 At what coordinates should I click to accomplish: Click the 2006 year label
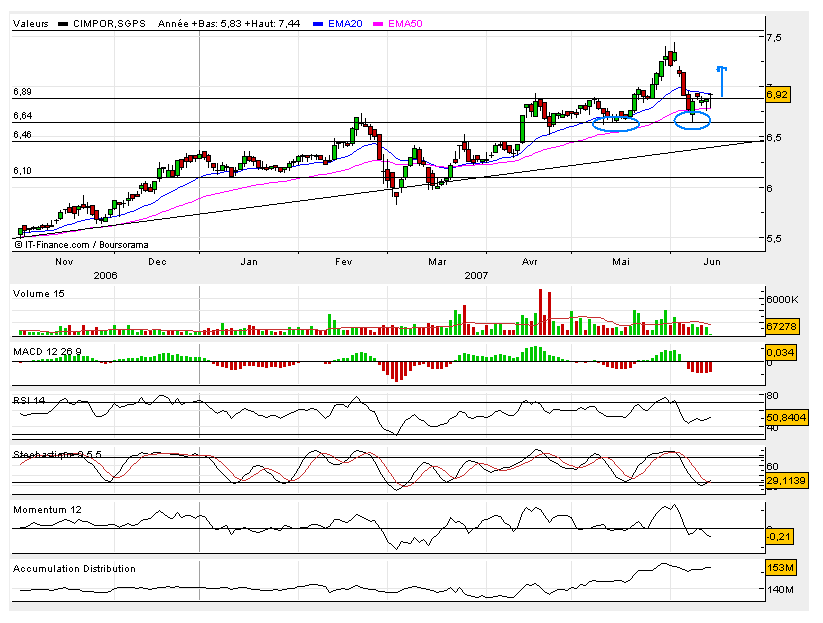[x=105, y=276]
